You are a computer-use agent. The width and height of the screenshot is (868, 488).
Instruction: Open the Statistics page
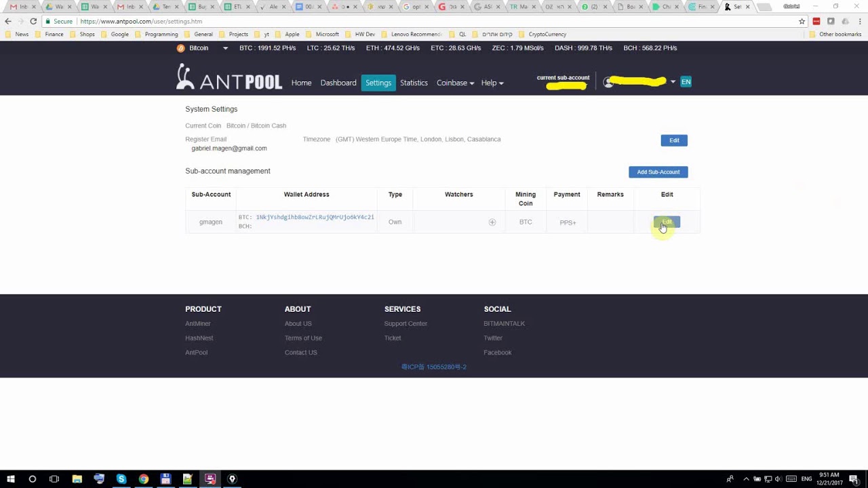coord(414,83)
